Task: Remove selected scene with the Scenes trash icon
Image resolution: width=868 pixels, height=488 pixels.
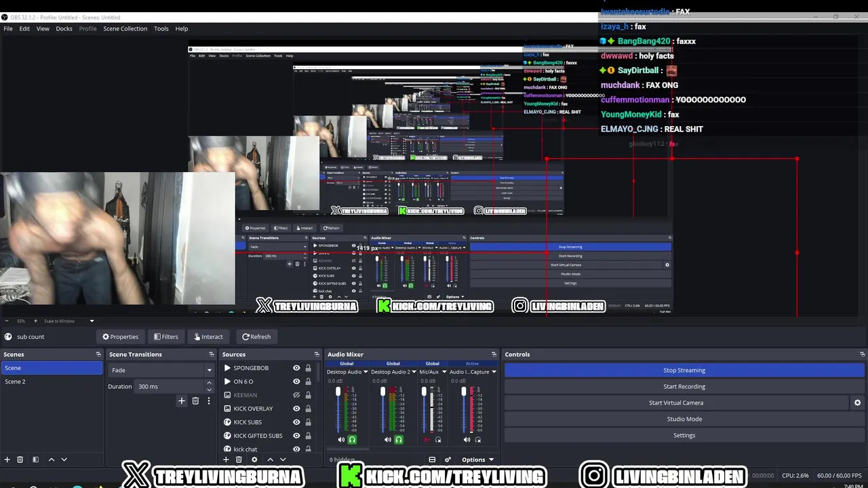Action: pyautogui.click(x=20, y=460)
